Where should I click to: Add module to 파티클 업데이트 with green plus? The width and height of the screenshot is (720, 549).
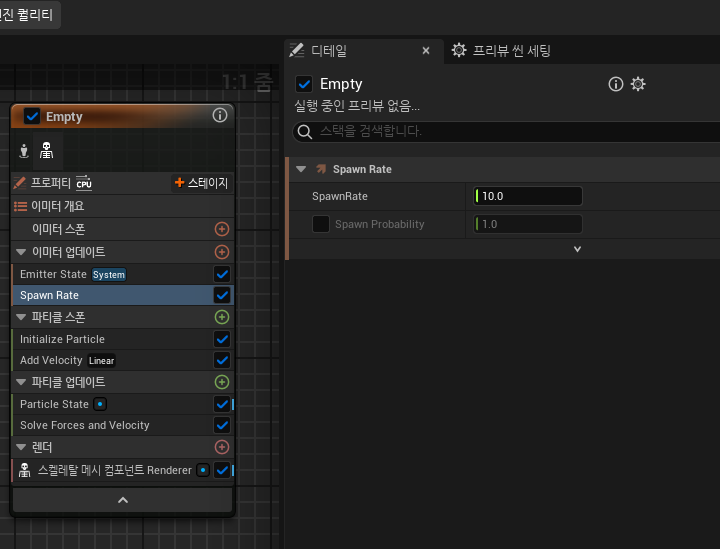[222, 382]
